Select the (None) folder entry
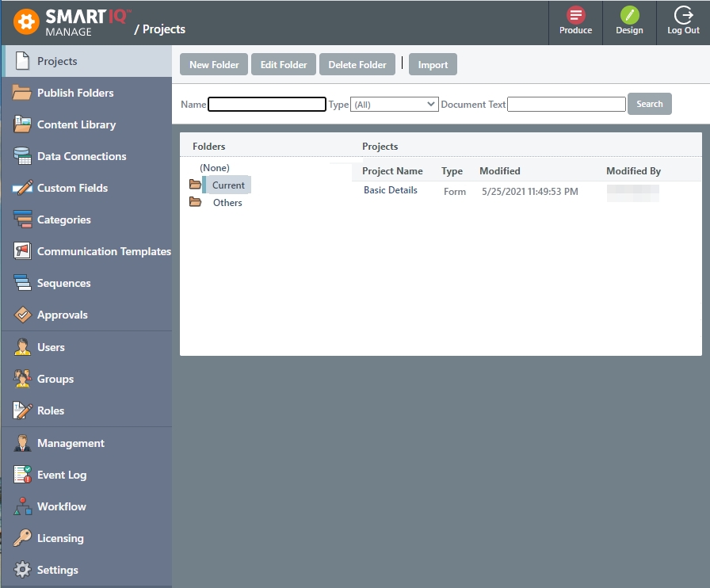Screen dimensions: 710x588 215,168
